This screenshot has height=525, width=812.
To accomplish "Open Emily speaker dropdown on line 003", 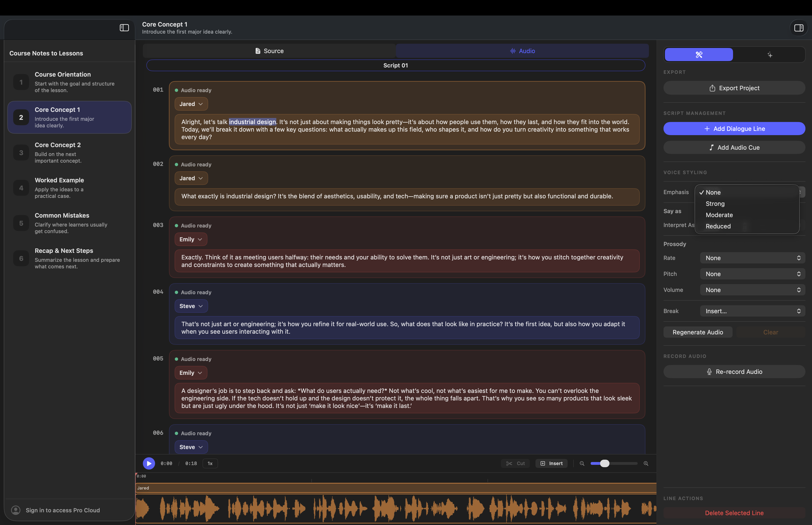I will (191, 239).
